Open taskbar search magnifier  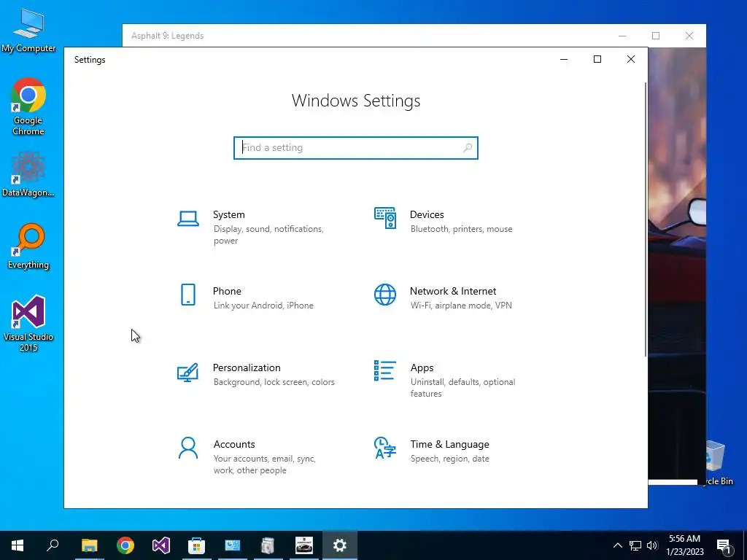pyautogui.click(x=53, y=545)
